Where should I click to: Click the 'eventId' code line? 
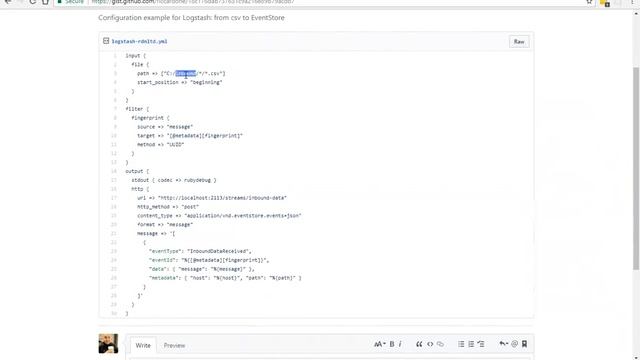point(209,260)
